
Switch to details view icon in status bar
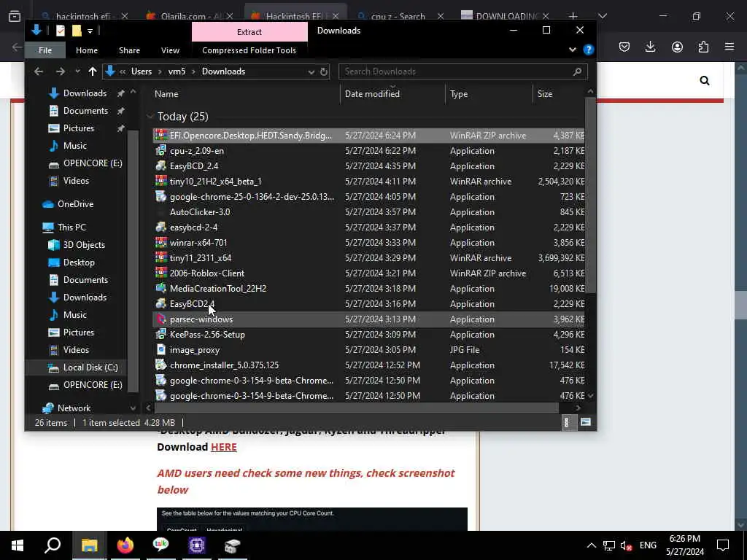(x=566, y=422)
